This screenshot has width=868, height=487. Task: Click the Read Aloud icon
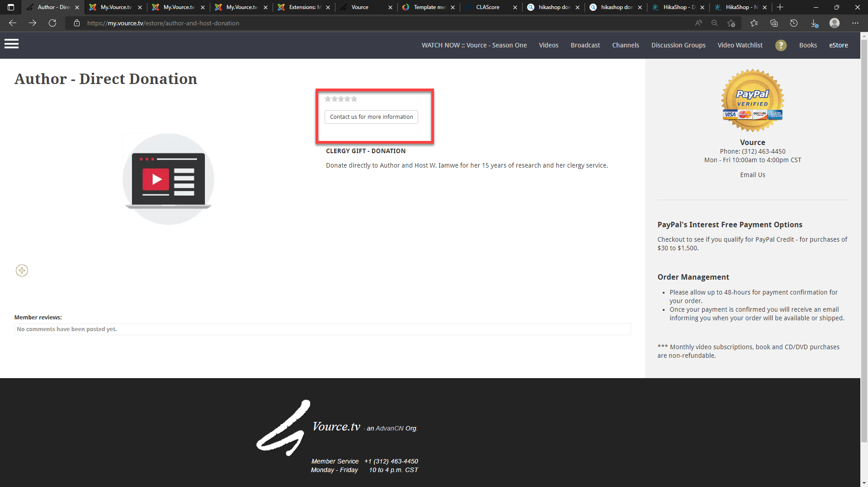(x=698, y=23)
